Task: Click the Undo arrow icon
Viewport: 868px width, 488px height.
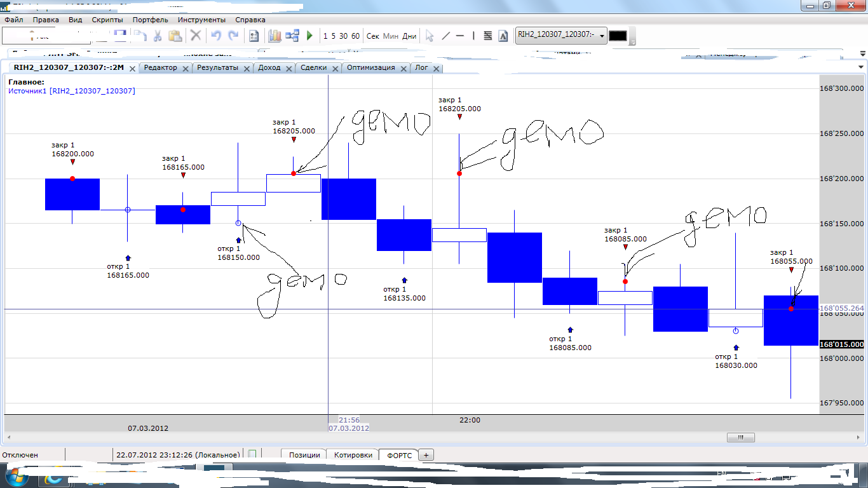Action: (x=216, y=36)
